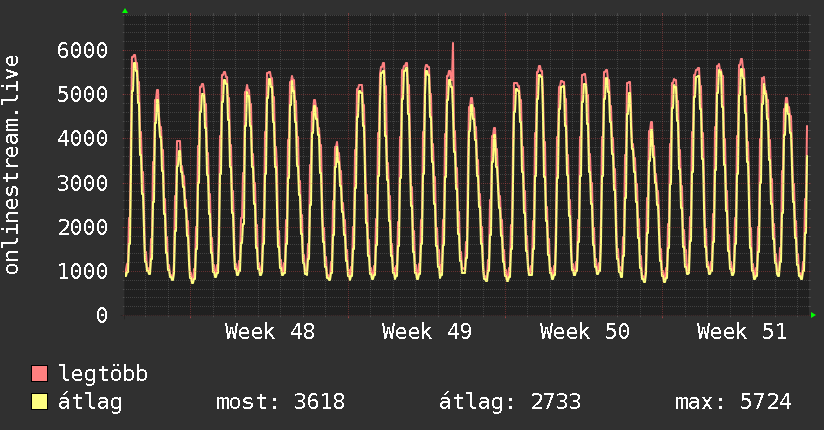Click the átlag legend text label
This screenshot has width=824, height=430.
tap(90, 402)
